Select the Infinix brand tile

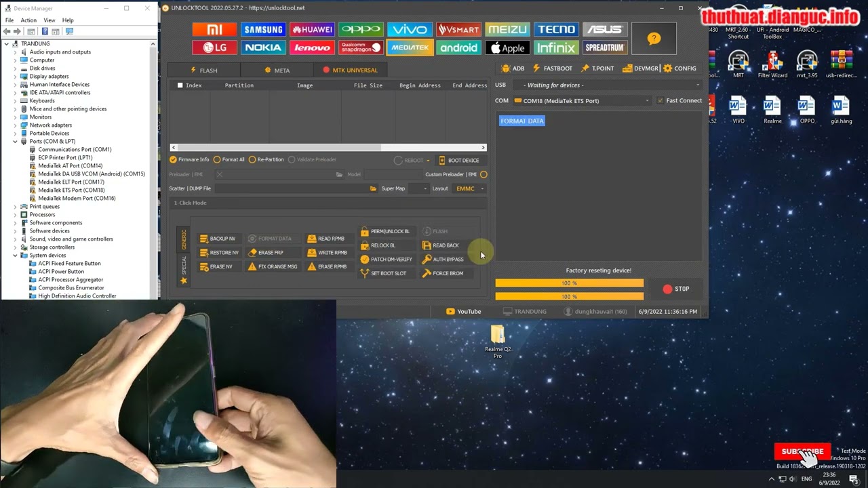[x=556, y=47]
